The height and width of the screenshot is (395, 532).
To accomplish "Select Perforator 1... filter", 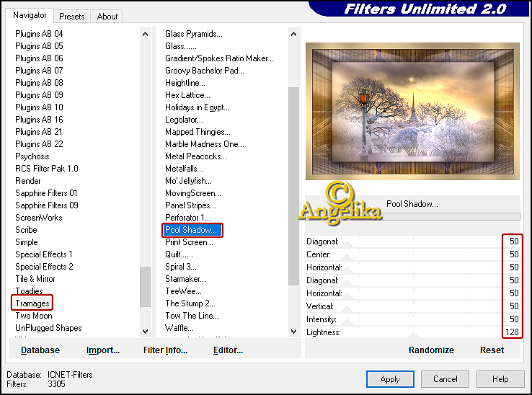I will (188, 218).
